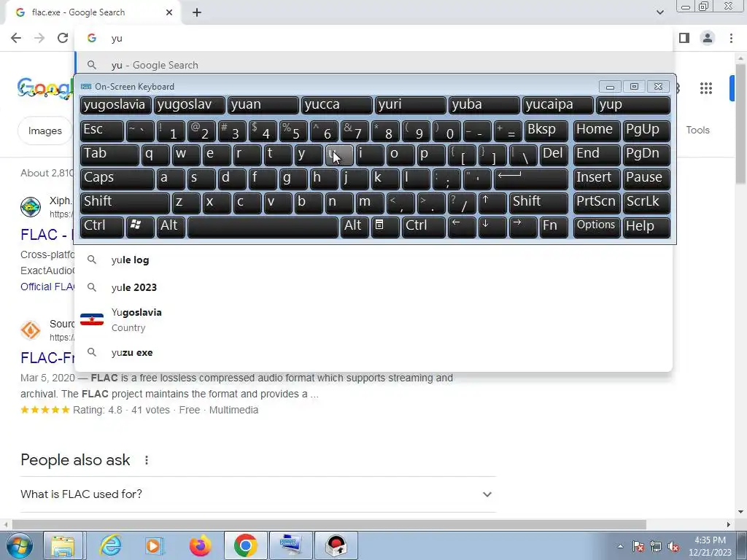
Task: Open On-Screen Keyboard Help key
Action: point(646,227)
